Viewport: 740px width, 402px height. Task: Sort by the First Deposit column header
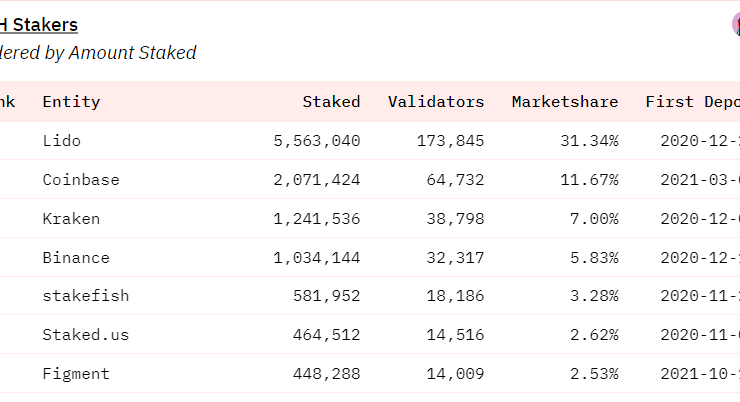tap(693, 102)
